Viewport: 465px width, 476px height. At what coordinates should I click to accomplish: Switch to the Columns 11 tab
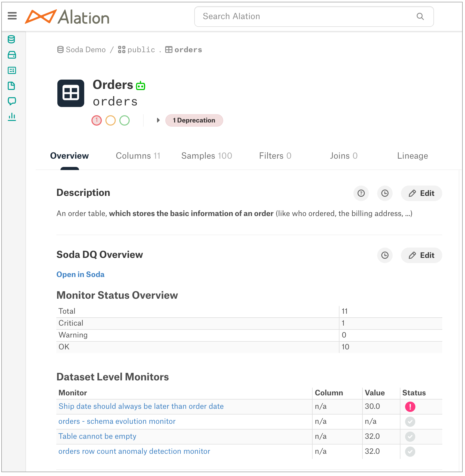[138, 156]
